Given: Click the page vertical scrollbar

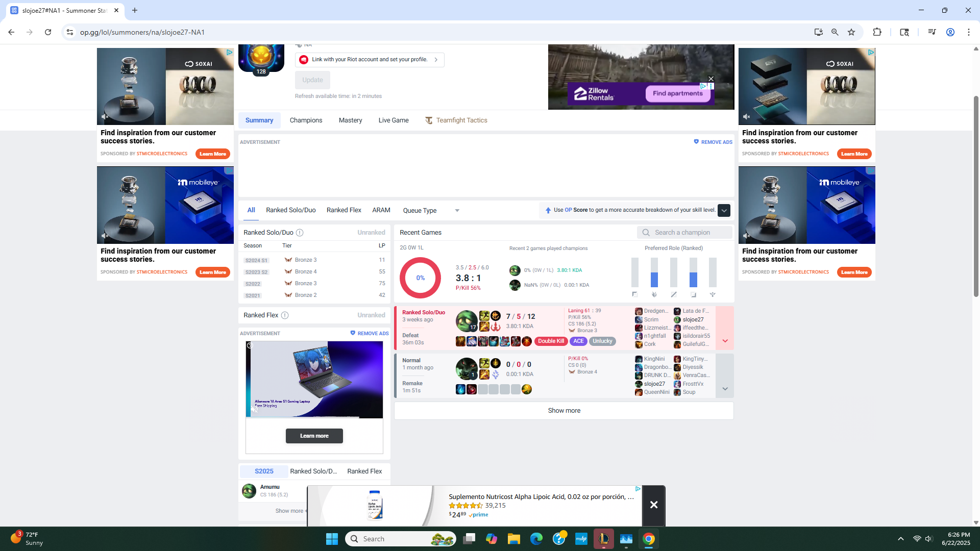Looking at the screenshot, I should coord(976,196).
